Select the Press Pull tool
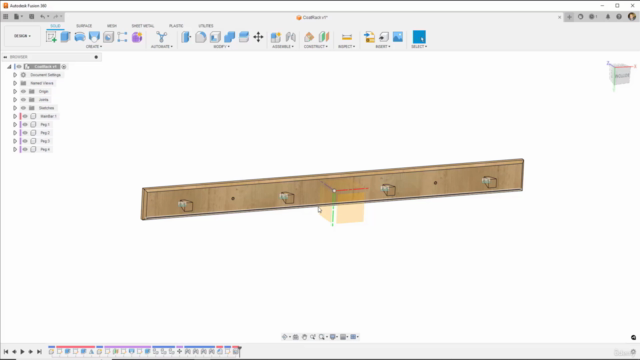Image resolution: width=640 pixels, height=360 pixels. 186,37
